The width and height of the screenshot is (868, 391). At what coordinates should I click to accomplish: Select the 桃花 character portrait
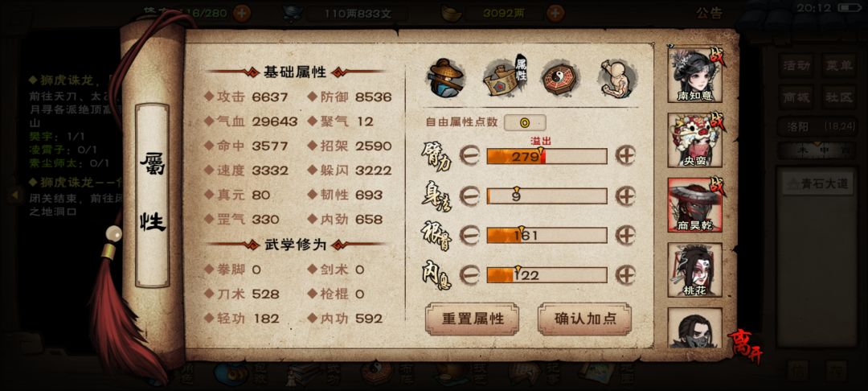694,270
